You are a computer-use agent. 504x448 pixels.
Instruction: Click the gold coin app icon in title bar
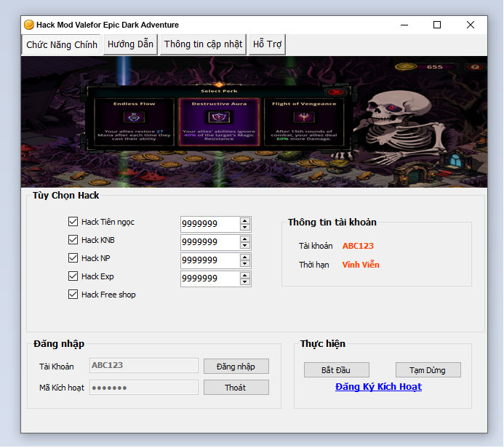coord(29,25)
